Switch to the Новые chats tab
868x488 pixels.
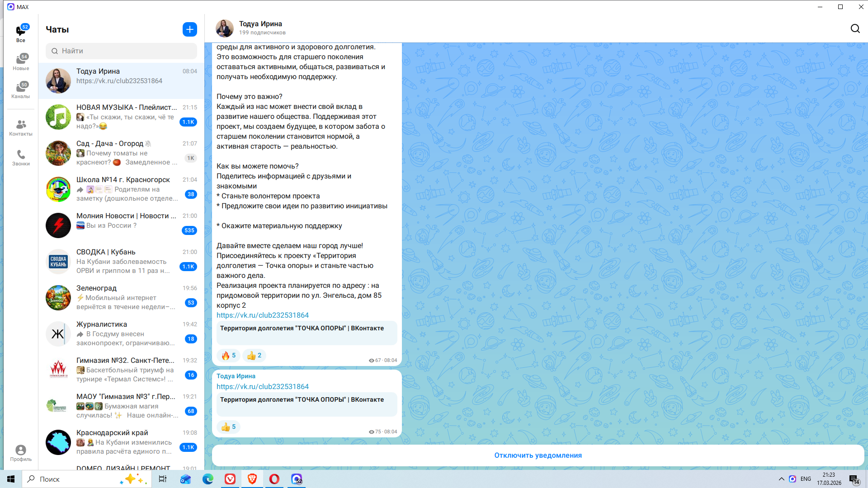(x=21, y=62)
